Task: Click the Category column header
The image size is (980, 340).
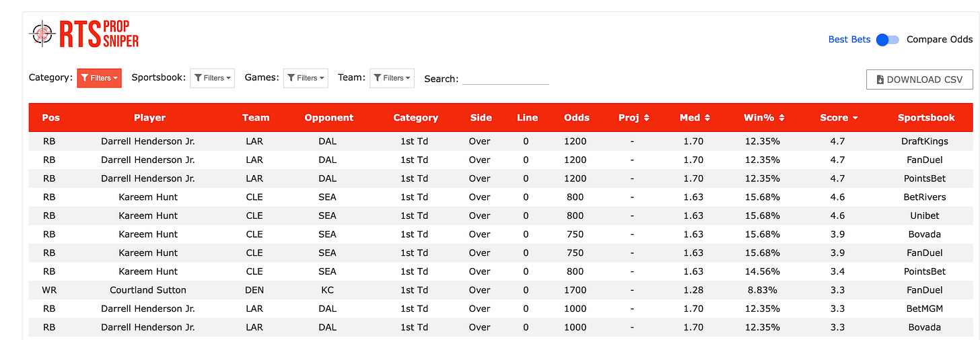Action: pyautogui.click(x=416, y=118)
